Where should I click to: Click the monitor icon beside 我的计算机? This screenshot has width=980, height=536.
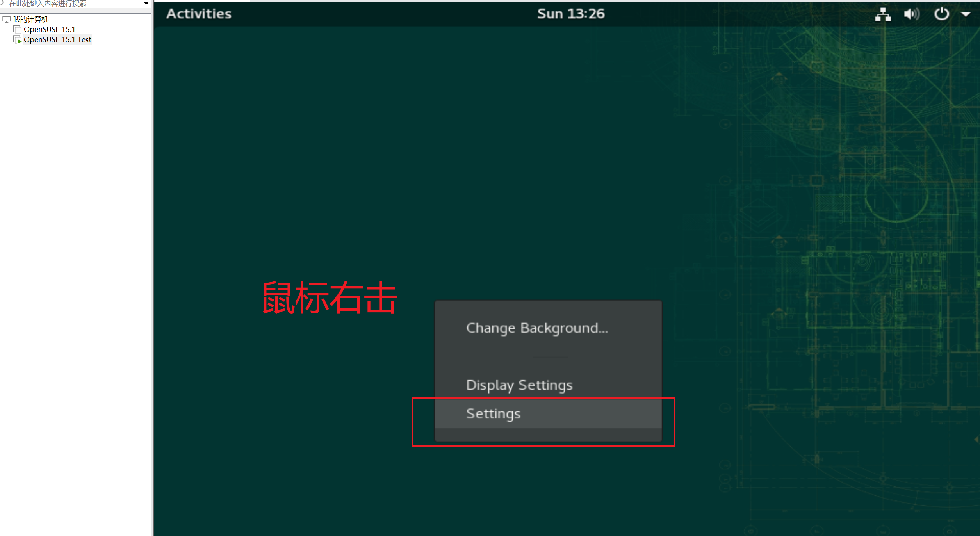tap(7, 19)
